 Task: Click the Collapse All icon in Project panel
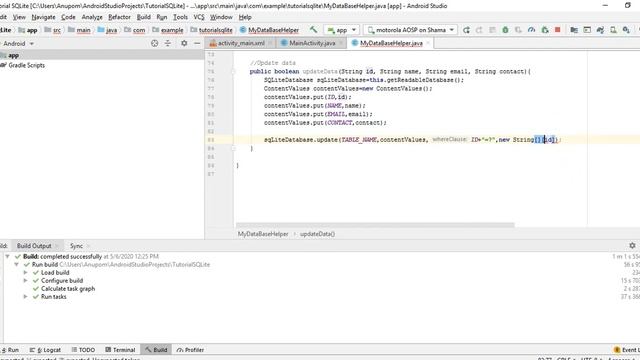pos(168,43)
